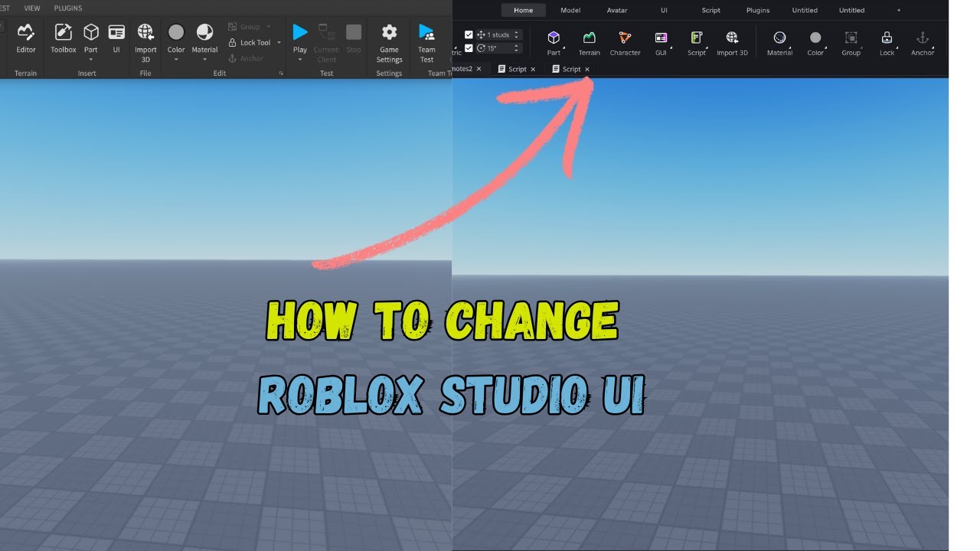
Task: Click Import 3D in the classic File group
Action: [x=145, y=42]
